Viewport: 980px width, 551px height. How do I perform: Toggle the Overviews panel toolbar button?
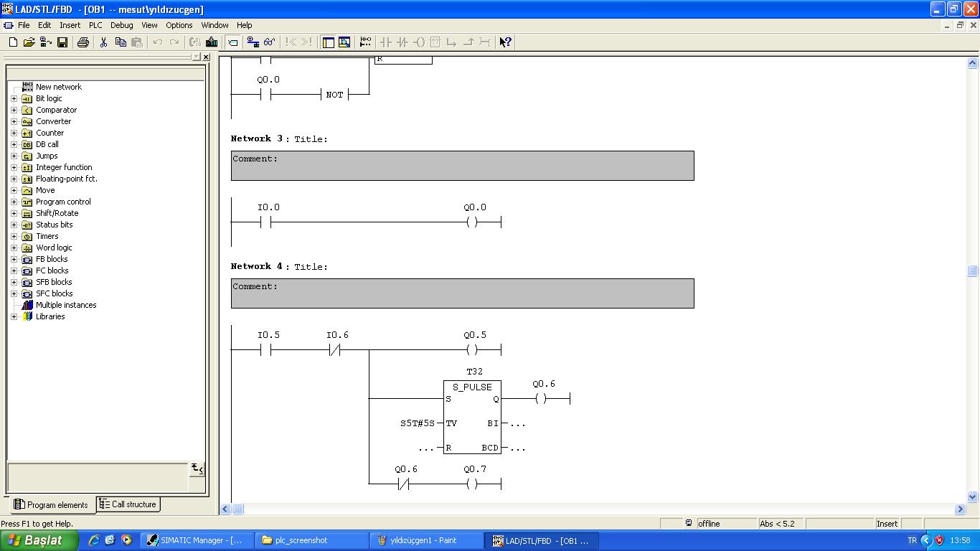coord(328,42)
